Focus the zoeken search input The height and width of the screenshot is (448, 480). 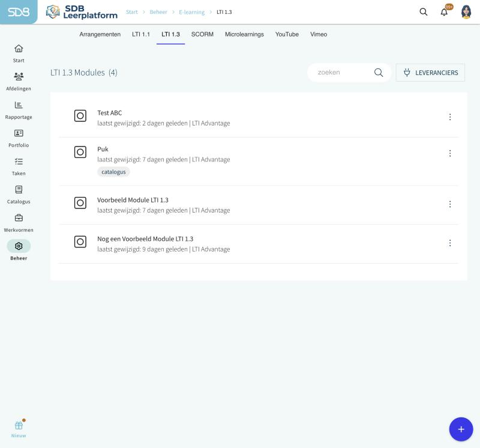[349, 73]
